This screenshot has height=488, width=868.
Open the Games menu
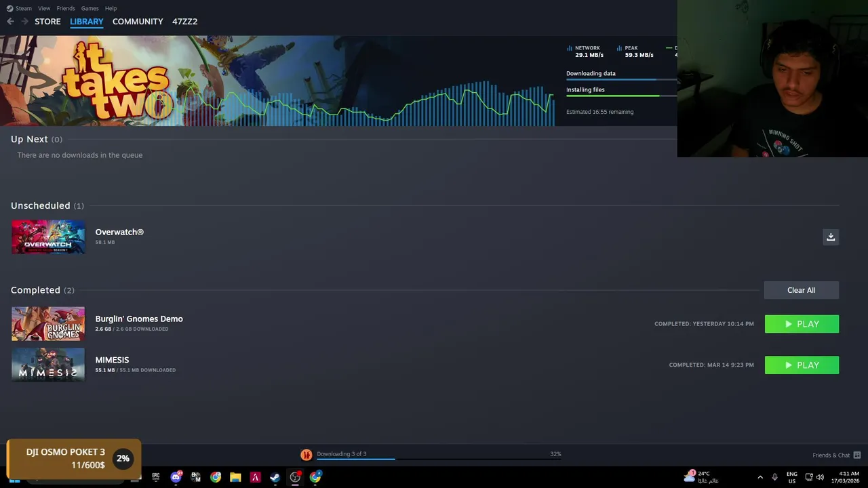pos(90,8)
